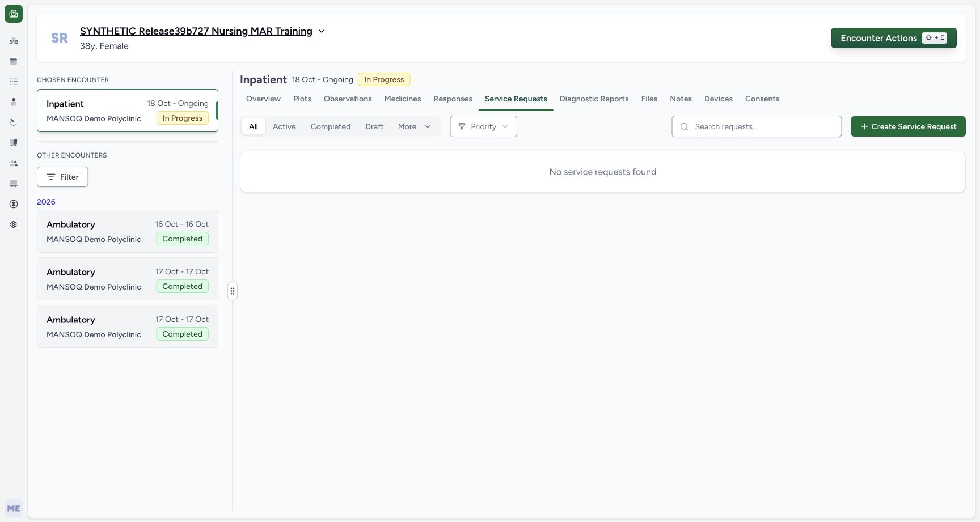Open the facility building sidebar icon
This screenshot has height=522, width=980.
(14, 41)
